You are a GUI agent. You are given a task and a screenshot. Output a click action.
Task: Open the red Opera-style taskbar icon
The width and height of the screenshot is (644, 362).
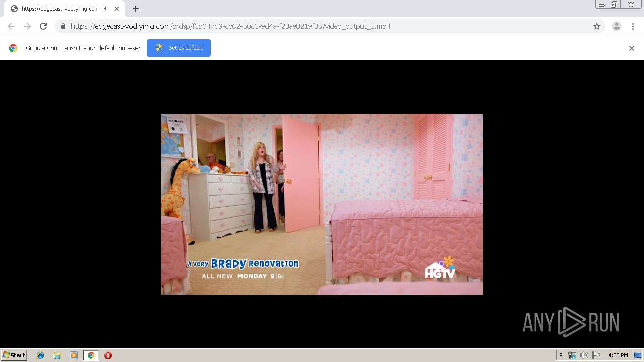pyautogui.click(x=108, y=355)
